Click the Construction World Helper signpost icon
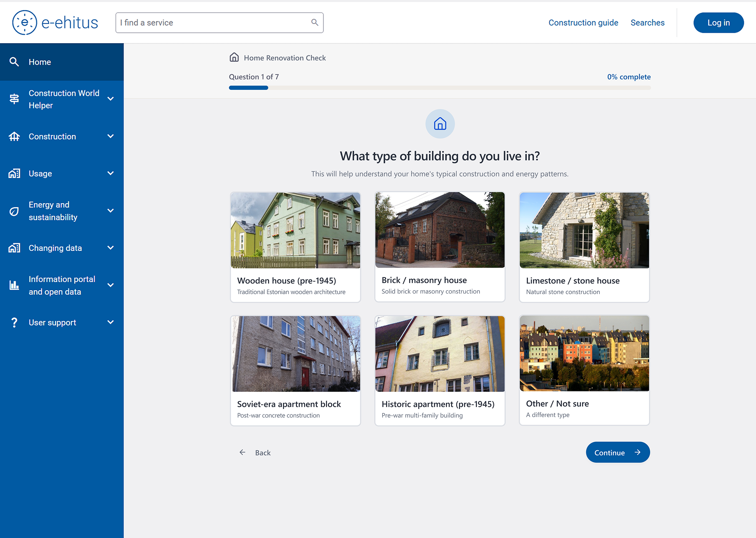The image size is (756, 538). (x=14, y=99)
